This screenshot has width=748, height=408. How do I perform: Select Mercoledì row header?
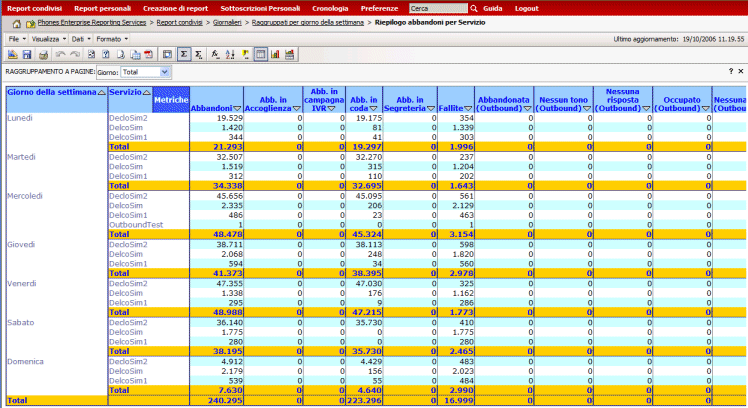click(x=25, y=196)
